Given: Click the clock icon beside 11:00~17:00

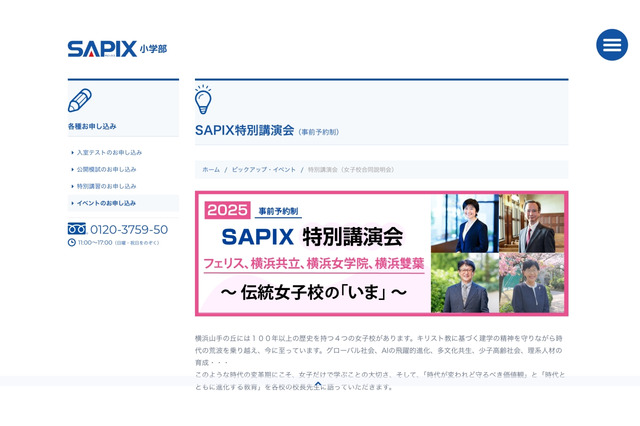Looking at the screenshot, I should (71, 242).
